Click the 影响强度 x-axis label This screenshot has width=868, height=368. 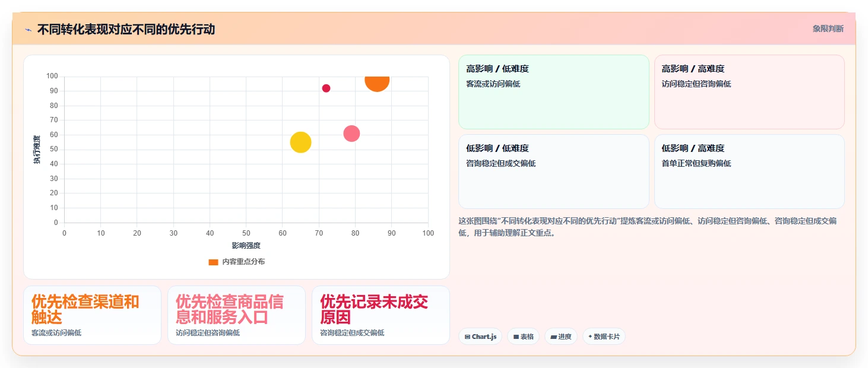(x=246, y=245)
